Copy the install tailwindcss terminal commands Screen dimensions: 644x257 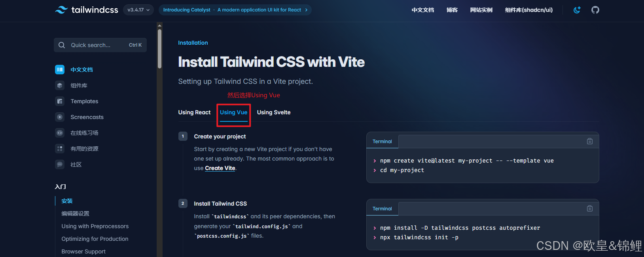[x=589, y=208]
